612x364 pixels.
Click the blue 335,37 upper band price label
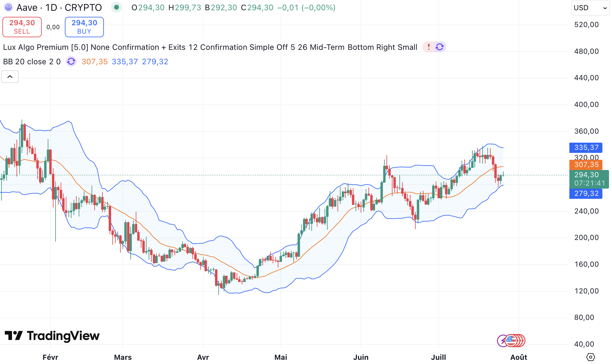click(x=586, y=147)
